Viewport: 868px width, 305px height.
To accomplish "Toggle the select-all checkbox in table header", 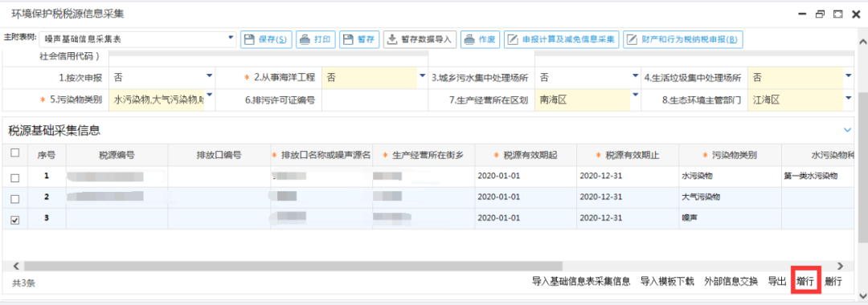I will click(x=15, y=153).
